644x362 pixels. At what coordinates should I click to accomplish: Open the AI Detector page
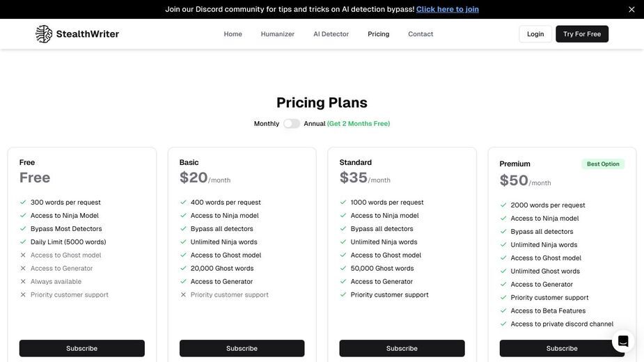(331, 34)
